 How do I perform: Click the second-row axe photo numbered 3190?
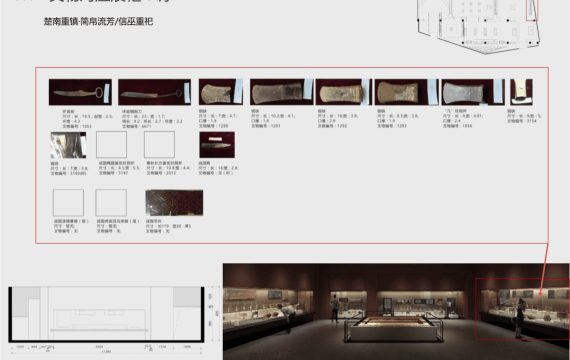click(x=68, y=145)
